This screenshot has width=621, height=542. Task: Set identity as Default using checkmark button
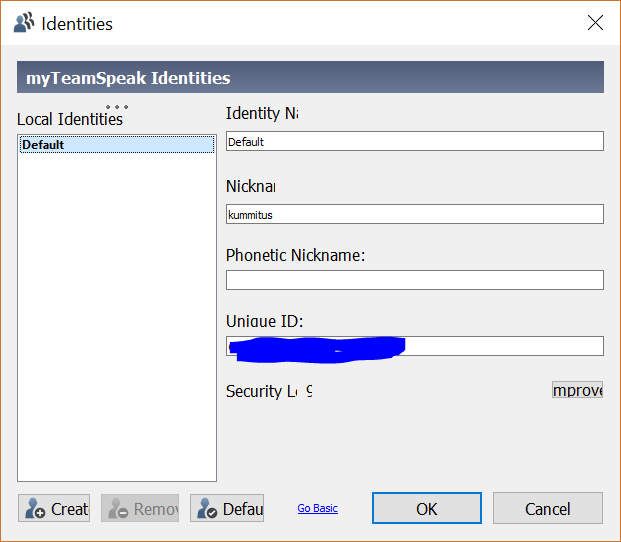pyautogui.click(x=227, y=508)
